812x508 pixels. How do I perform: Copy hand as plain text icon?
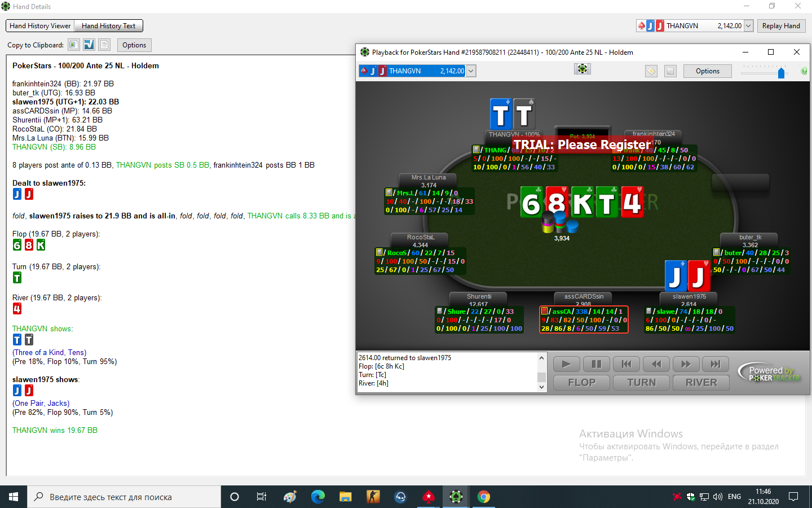pyautogui.click(x=104, y=45)
